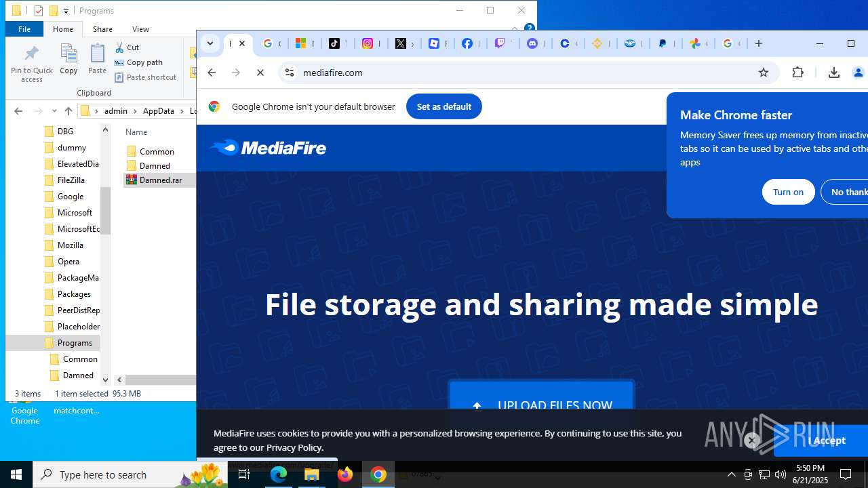868x488 pixels.
Task: Go up one folder in File Explorer
Action: [68, 111]
